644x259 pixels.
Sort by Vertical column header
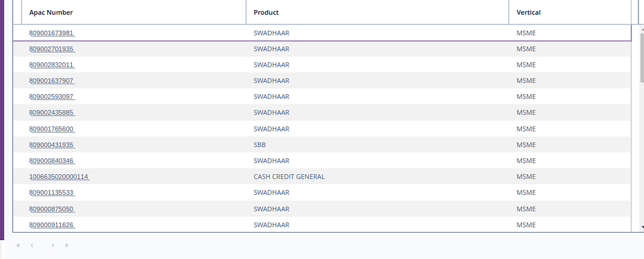[x=528, y=13]
